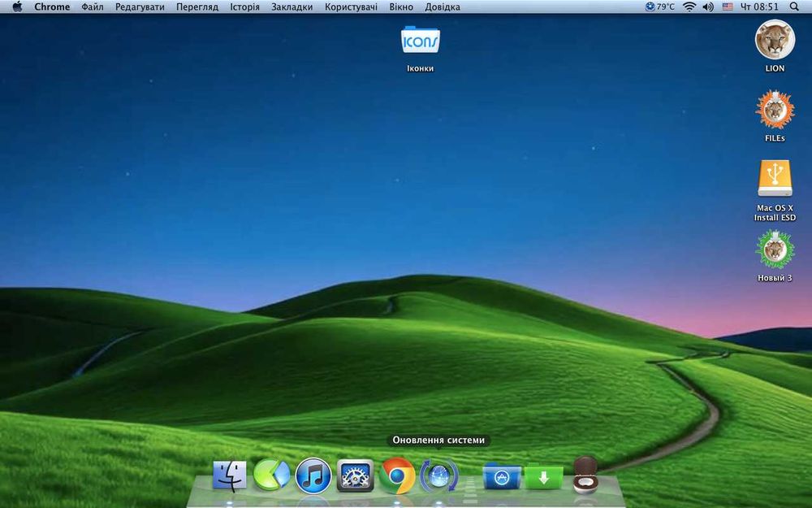The image size is (812, 508).
Task: Open iTunes from the Dock
Action: coord(313,475)
